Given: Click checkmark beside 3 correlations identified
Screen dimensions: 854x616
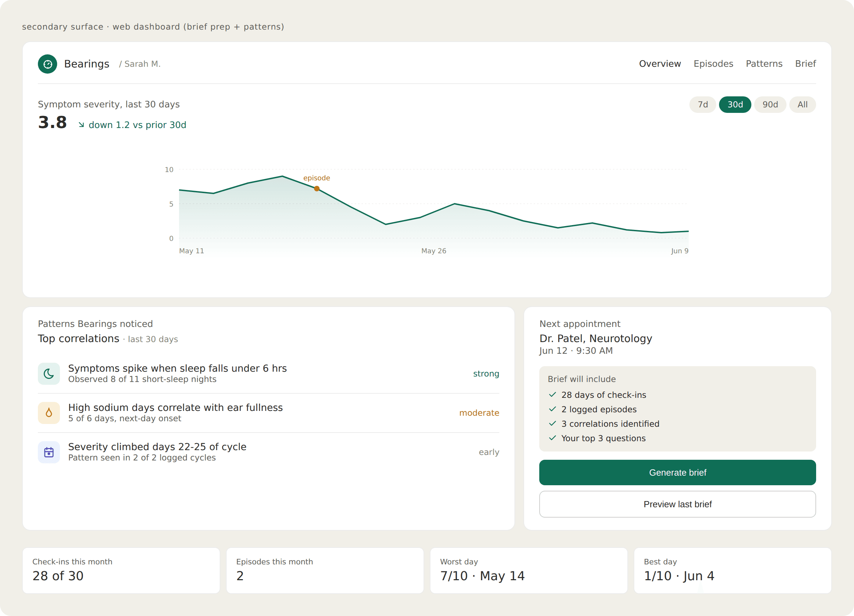Looking at the screenshot, I should tap(552, 424).
